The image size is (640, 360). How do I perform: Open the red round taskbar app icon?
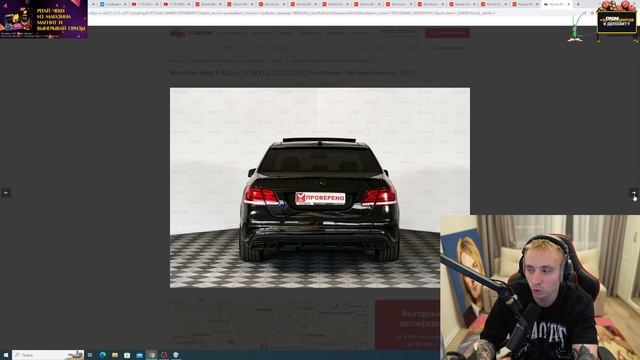tap(164, 355)
